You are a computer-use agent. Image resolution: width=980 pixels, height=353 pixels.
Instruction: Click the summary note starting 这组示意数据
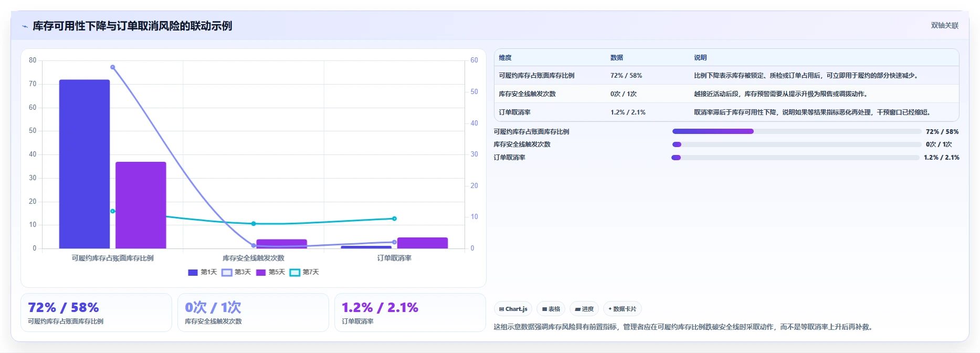pyautogui.click(x=684, y=327)
